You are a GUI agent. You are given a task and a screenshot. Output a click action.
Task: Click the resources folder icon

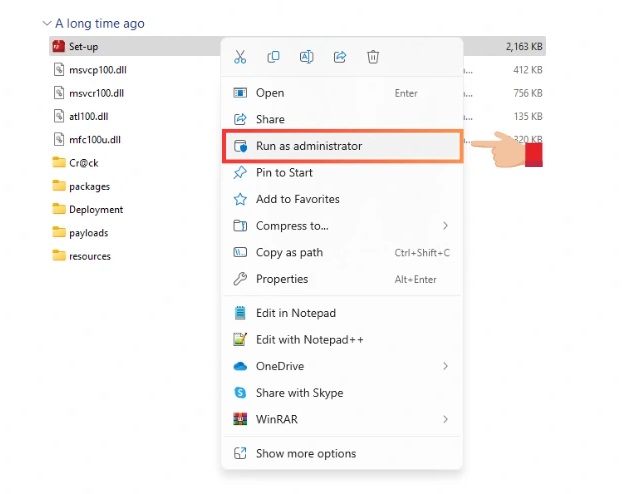pyautogui.click(x=59, y=256)
